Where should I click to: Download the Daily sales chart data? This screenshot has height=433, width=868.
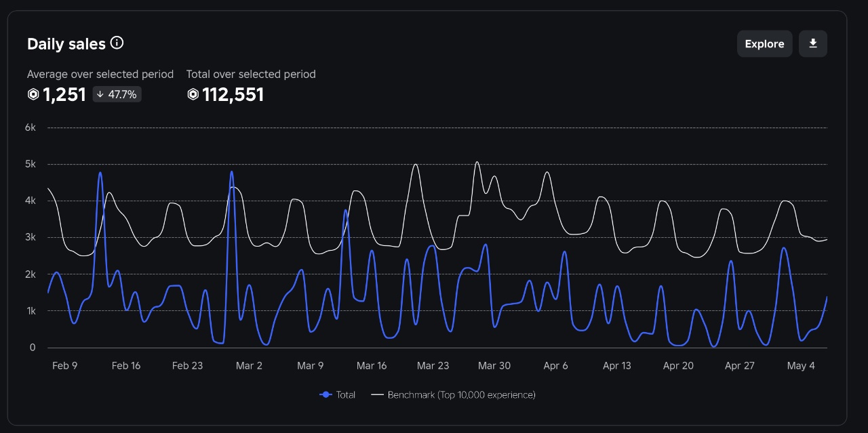tap(813, 44)
